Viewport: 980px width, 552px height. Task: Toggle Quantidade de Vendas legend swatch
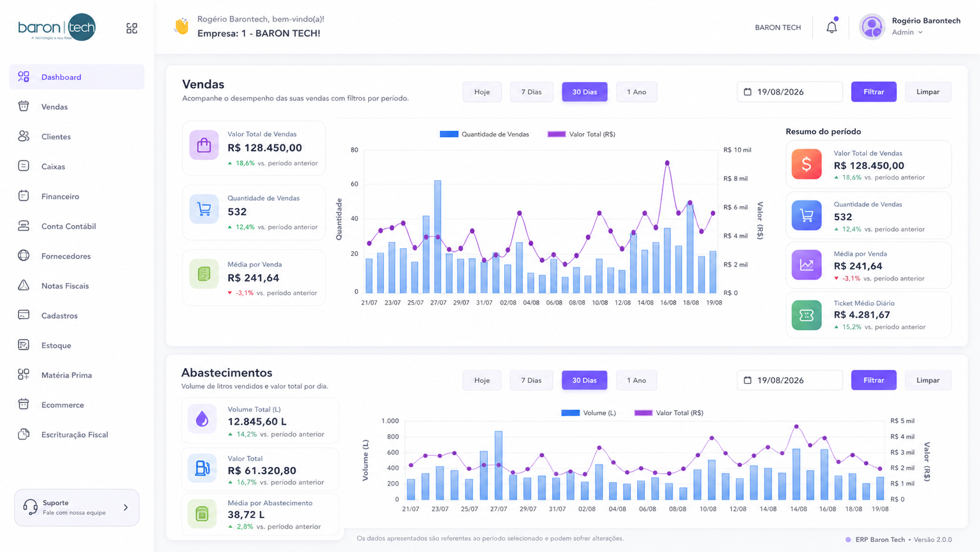click(449, 134)
